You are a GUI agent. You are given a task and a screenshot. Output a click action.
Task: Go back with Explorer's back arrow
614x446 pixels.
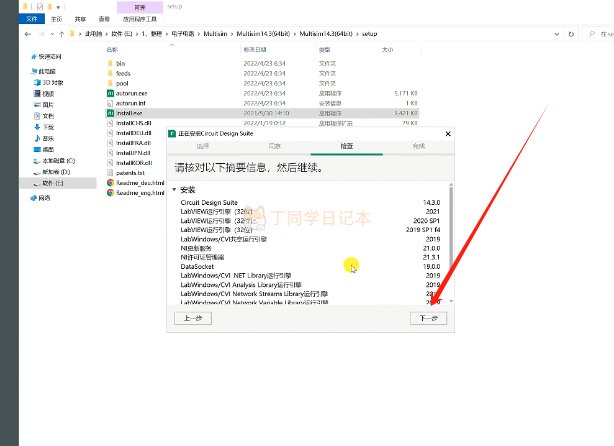[27, 34]
